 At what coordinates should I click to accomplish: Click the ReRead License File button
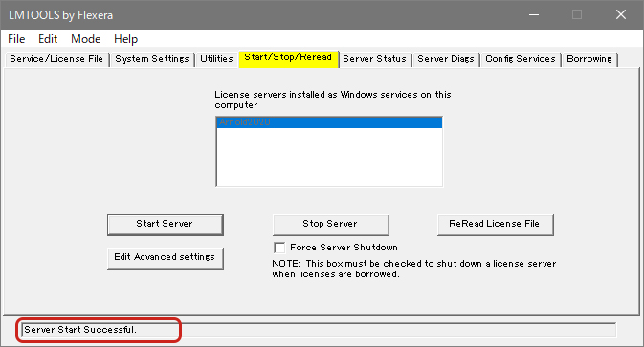496,225
